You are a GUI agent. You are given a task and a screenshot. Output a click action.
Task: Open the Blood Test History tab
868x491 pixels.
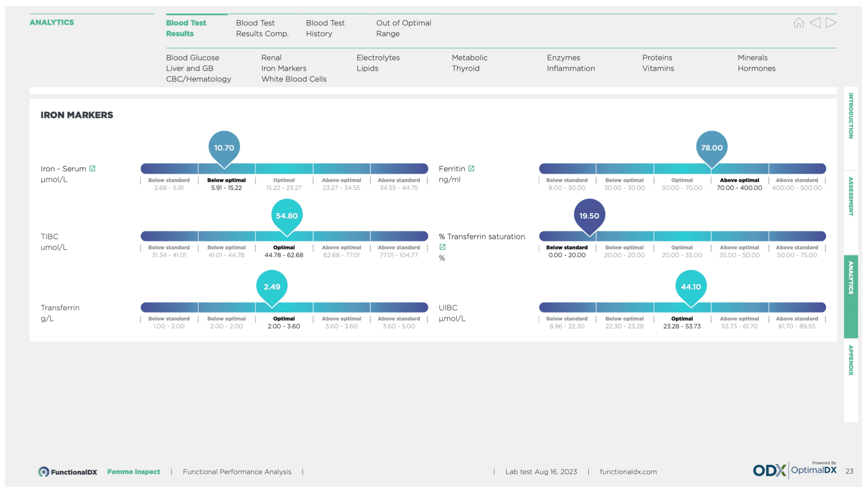[x=325, y=28]
